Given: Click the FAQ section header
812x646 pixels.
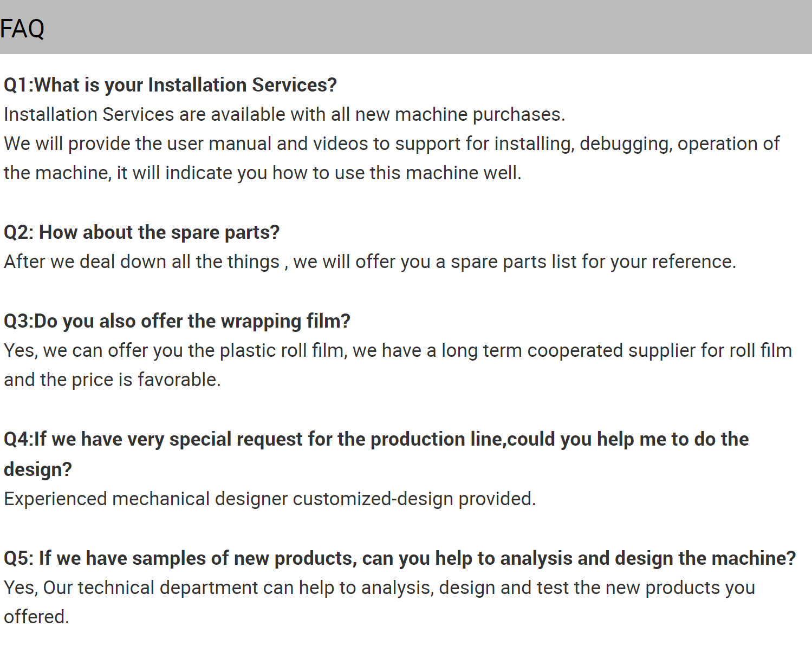Looking at the screenshot, I should coord(22,29).
